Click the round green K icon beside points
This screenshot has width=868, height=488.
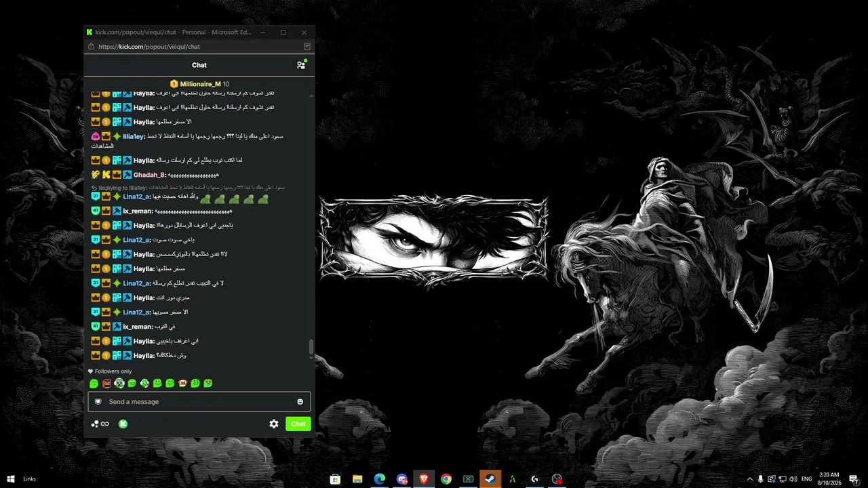(x=123, y=424)
